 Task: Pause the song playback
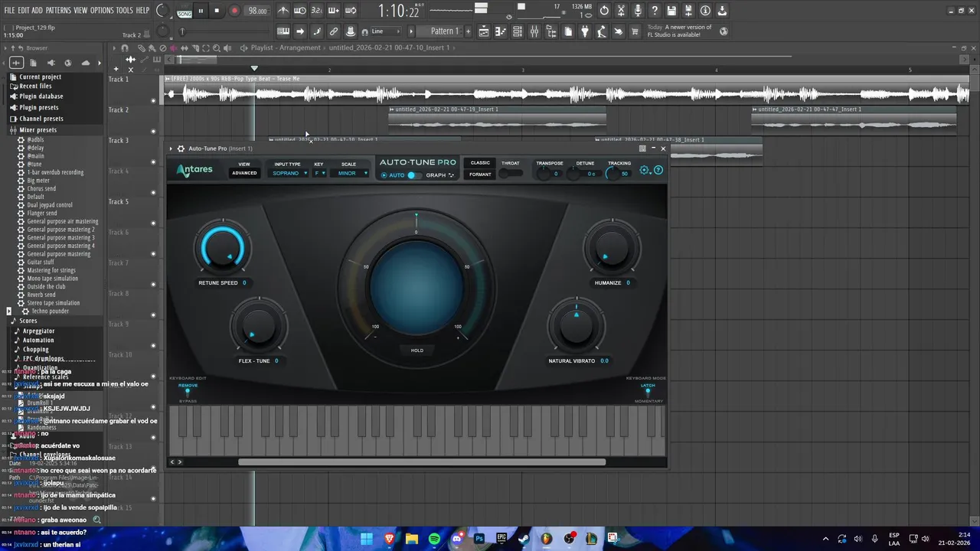coord(201,11)
